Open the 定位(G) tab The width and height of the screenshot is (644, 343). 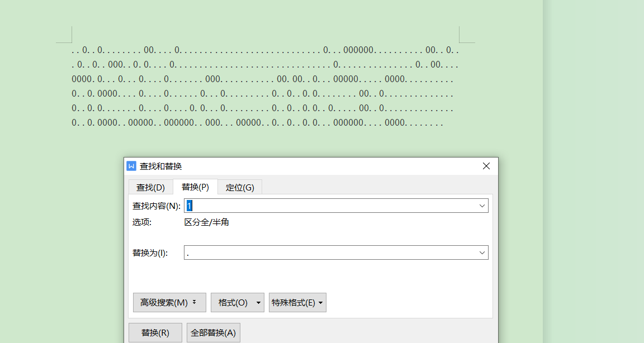point(240,187)
